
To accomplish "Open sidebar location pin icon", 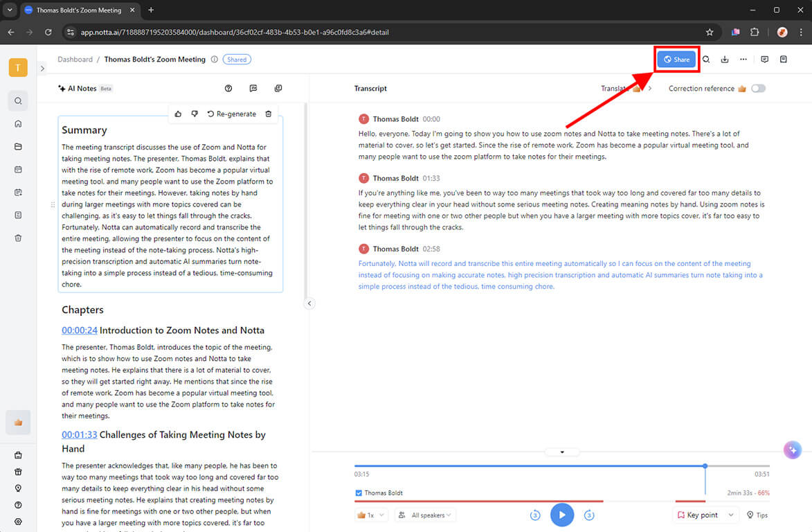I will [18, 488].
